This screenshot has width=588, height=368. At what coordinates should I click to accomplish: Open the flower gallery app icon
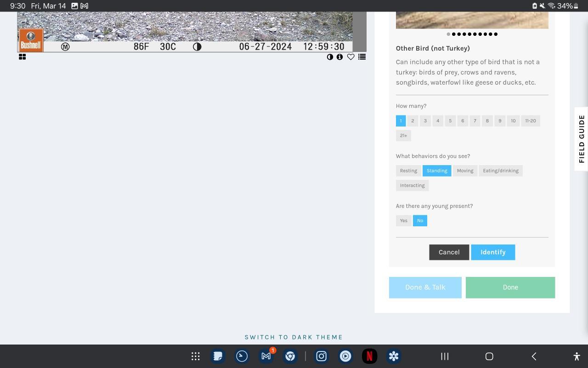[x=394, y=356]
